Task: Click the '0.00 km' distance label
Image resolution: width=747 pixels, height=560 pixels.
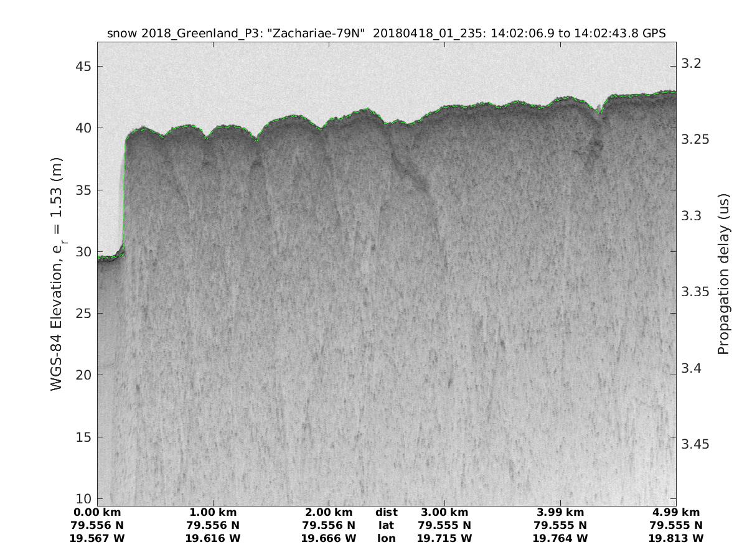Action: click(97, 512)
